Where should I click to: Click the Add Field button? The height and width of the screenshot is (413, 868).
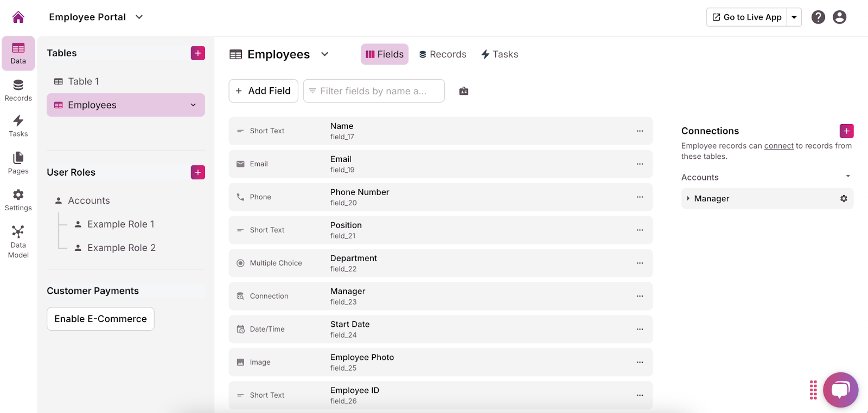point(263,91)
